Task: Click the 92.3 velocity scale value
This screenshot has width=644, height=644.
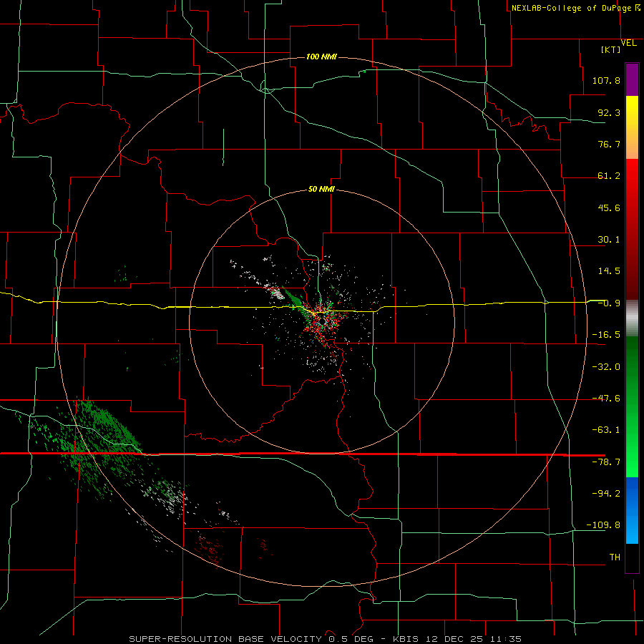Action: pos(609,112)
